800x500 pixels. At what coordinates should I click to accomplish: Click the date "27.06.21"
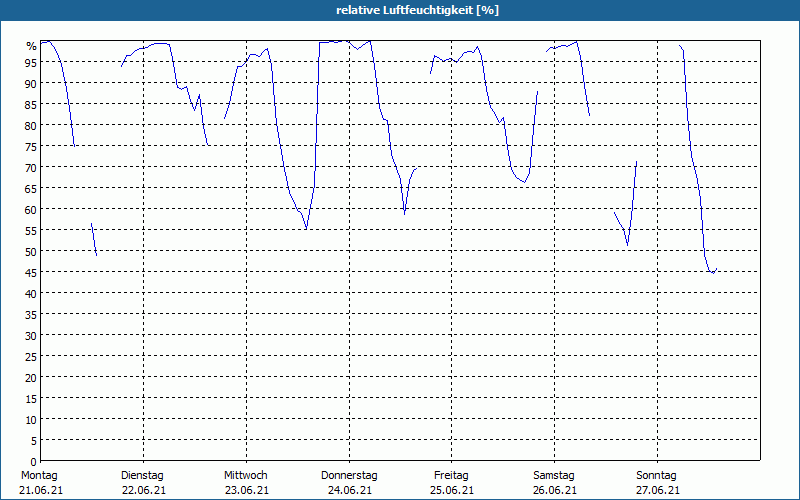tap(658, 491)
